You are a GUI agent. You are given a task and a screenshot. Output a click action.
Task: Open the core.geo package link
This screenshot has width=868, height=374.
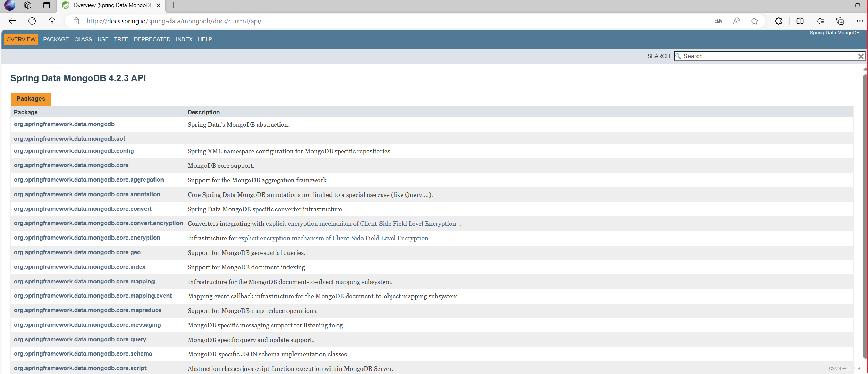tap(77, 252)
